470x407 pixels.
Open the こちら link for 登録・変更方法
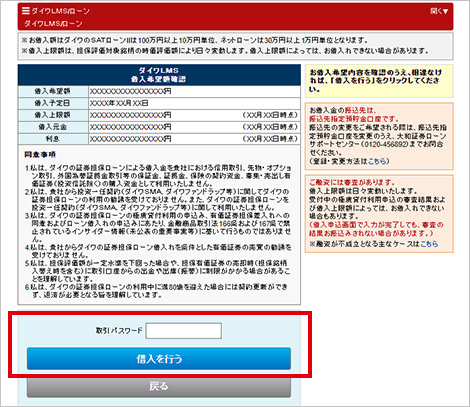pyautogui.click(x=377, y=161)
